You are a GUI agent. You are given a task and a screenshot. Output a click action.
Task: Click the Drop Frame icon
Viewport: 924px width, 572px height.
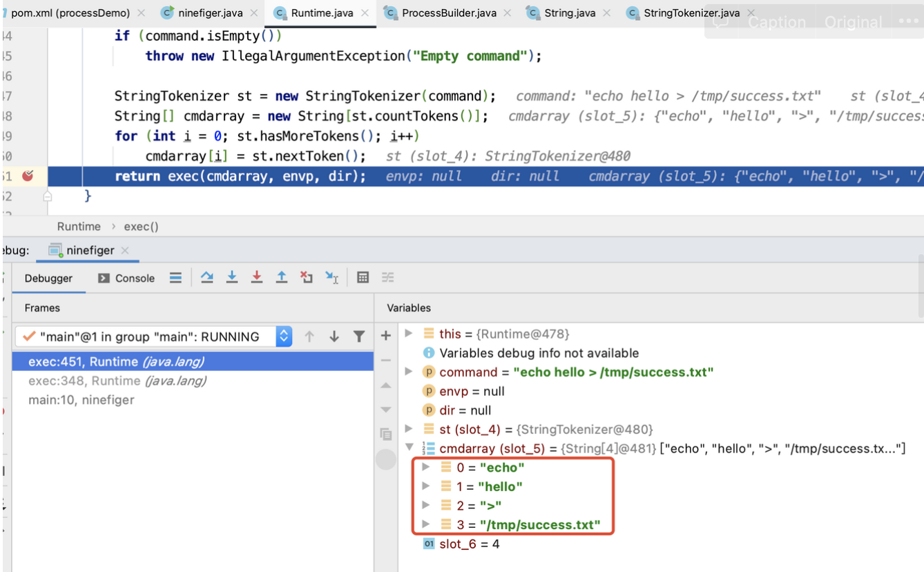(x=307, y=278)
